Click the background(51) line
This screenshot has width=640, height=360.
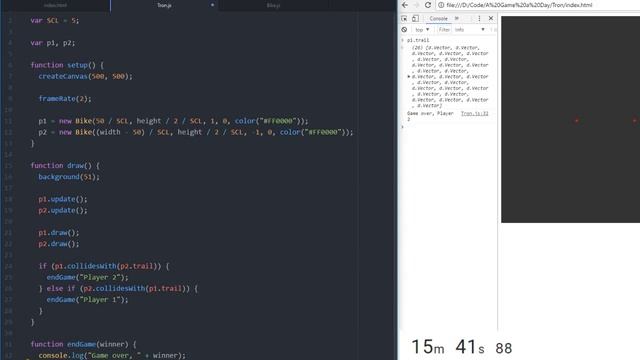coord(69,176)
